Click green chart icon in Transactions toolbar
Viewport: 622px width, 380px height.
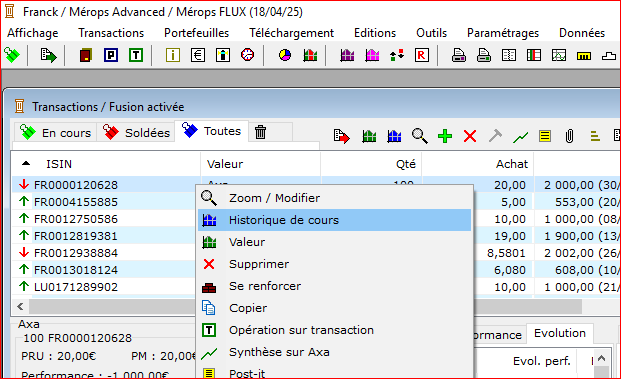pos(369,136)
